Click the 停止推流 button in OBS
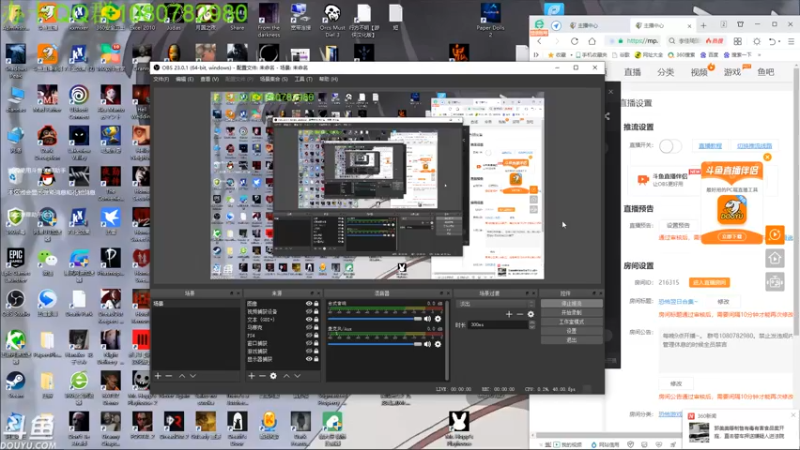 click(x=571, y=304)
